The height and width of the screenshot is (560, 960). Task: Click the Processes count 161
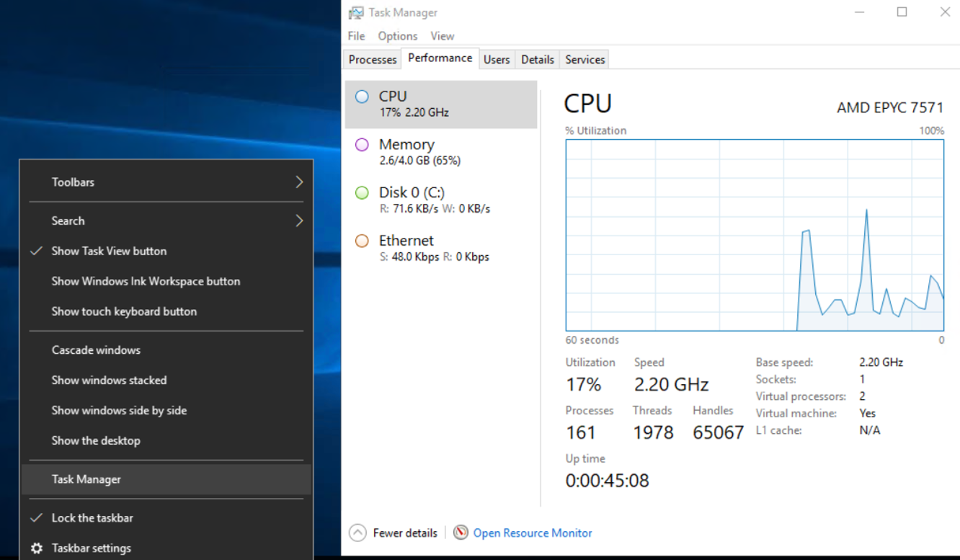pos(581,432)
